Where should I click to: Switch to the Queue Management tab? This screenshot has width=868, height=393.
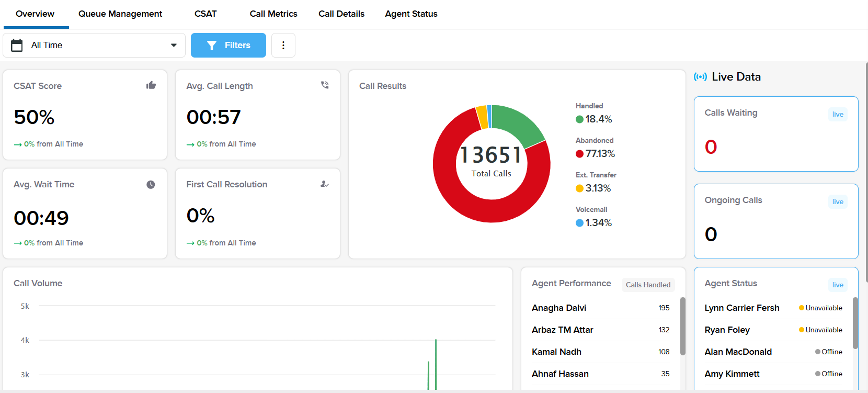click(120, 14)
